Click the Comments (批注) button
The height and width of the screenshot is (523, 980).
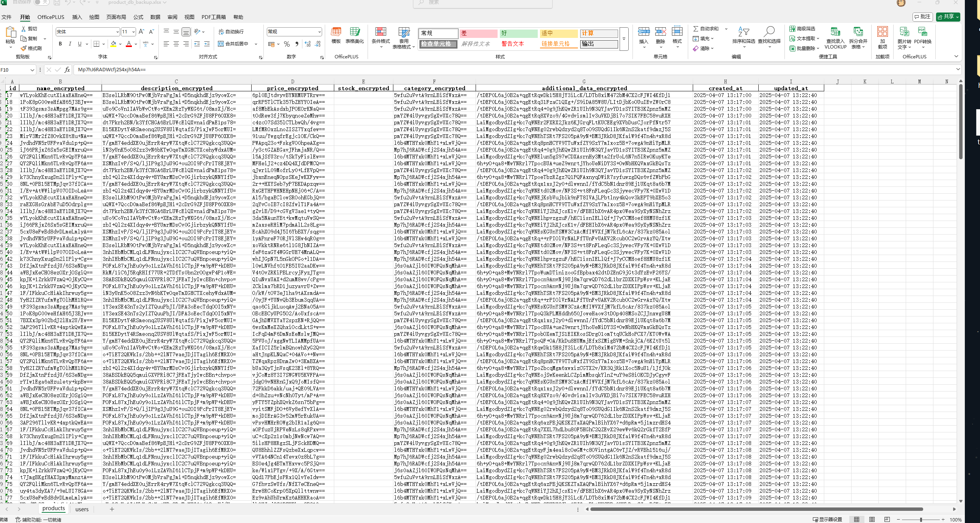tap(922, 17)
